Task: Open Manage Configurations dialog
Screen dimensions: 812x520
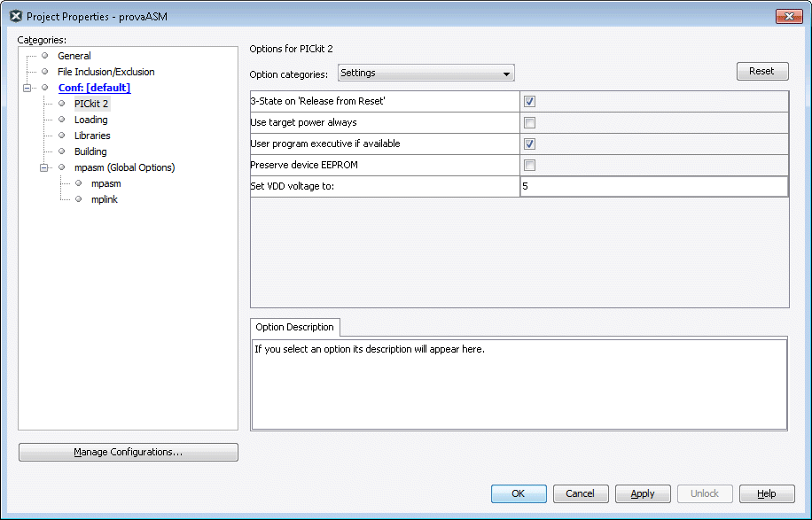Action: click(129, 452)
